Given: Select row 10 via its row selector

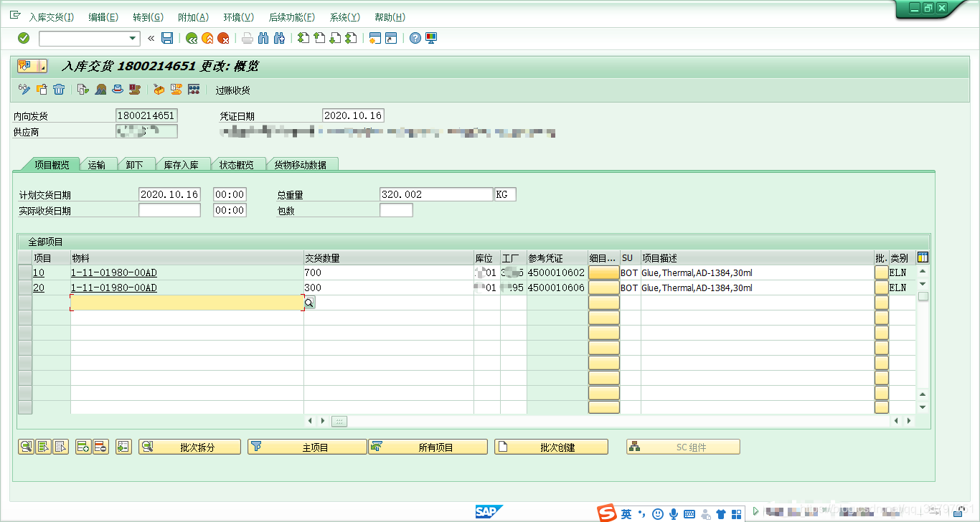Looking at the screenshot, I should [25, 272].
